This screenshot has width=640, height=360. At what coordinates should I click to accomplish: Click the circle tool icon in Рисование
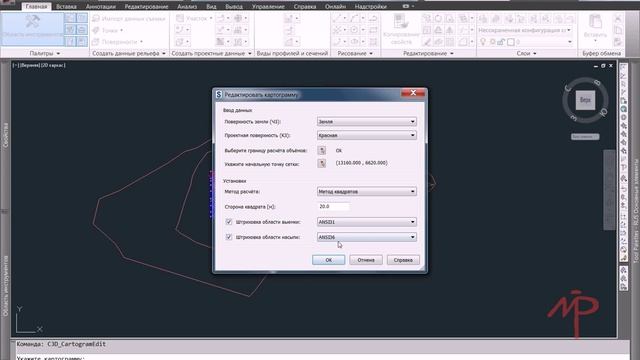click(x=354, y=30)
